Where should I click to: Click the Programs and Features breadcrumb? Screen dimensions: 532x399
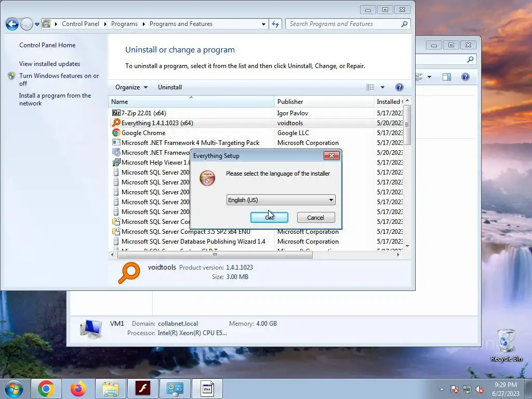(x=181, y=24)
